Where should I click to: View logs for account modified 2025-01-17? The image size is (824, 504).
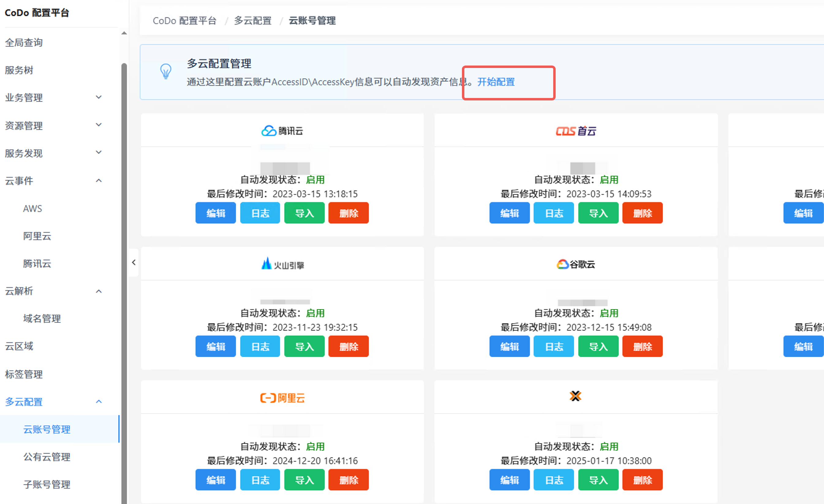pyautogui.click(x=554, y=480)
